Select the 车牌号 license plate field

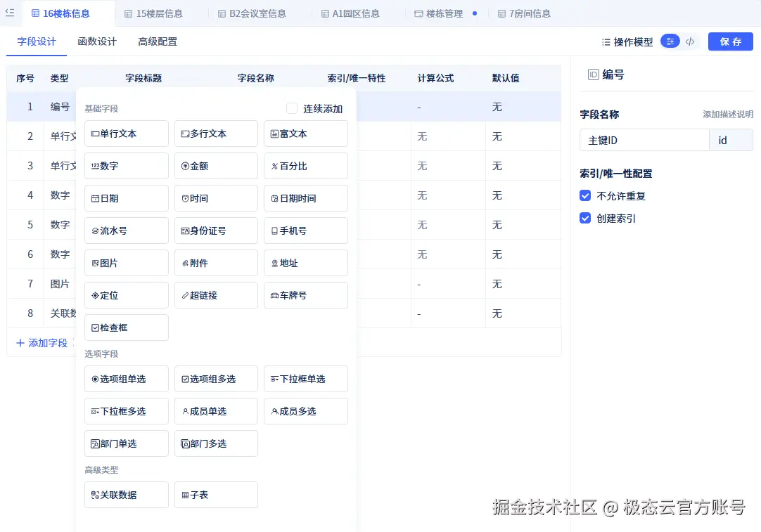(306, 295)
